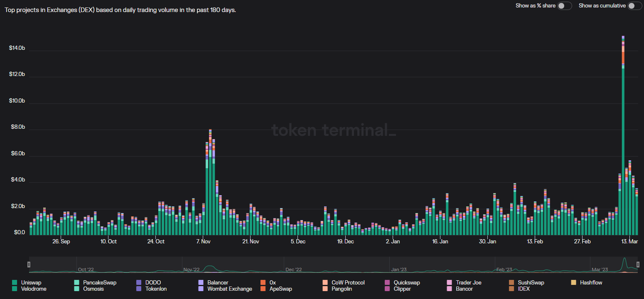Toggle the SushiSwap series legend label

(531, 283)
